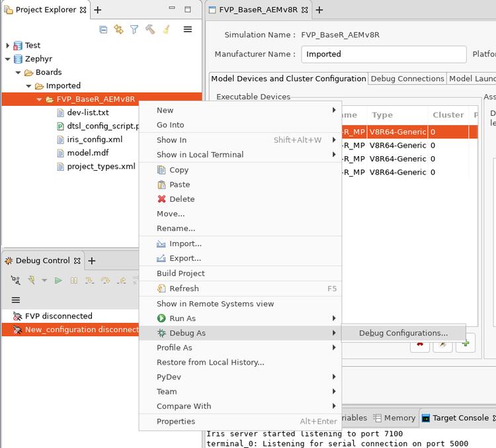496x448 pixels.
Task: Click green Continue play icon in Debug Control
Action: [58, 281]
